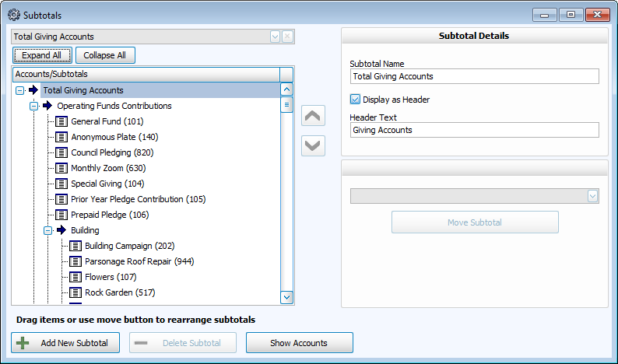Click into the Subtotal Name field
The height and width of the screenshot is (364, 618).
[x=475, y=76]
